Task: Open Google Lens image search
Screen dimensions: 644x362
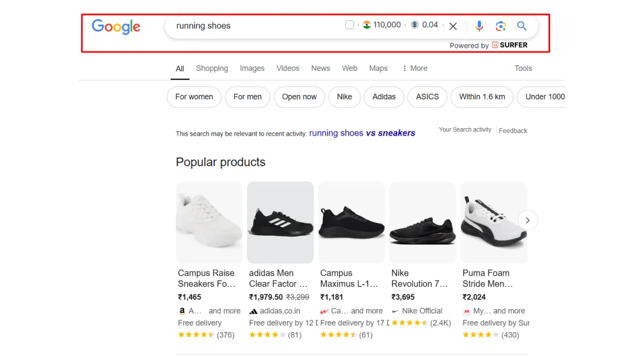Action: 501,26
